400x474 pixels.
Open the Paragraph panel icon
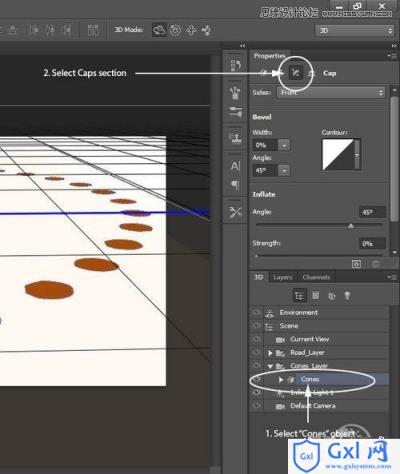coord(235,185)
